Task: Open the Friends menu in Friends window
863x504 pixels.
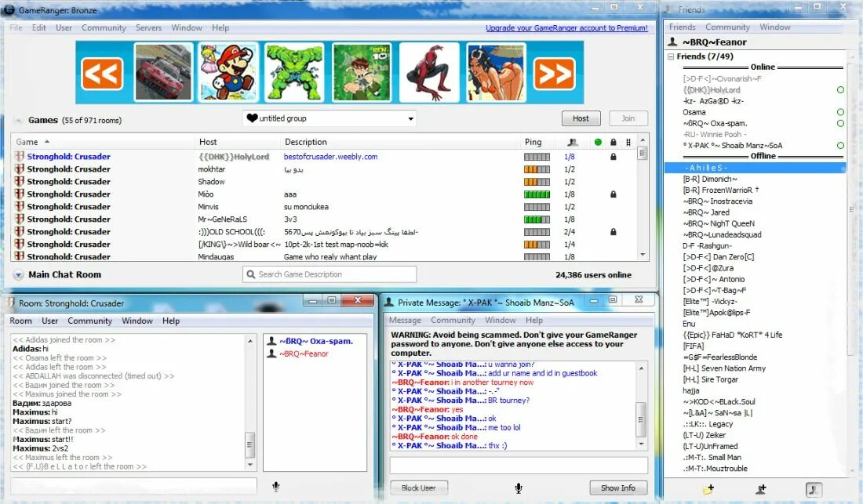Action: point(683,27)
